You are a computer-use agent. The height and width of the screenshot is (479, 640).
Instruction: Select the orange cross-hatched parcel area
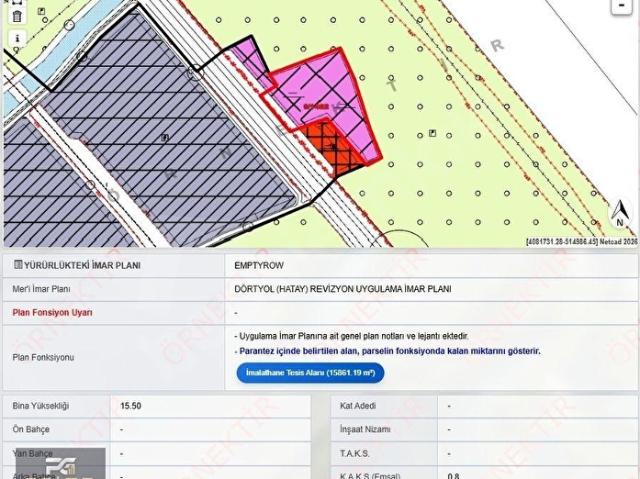tap(333, 147)
